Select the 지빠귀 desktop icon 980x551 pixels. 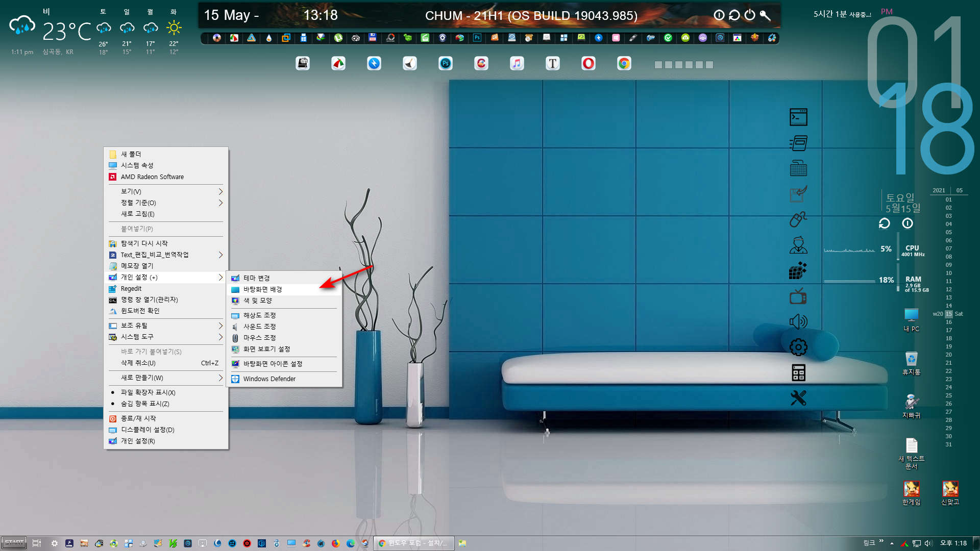911,407
